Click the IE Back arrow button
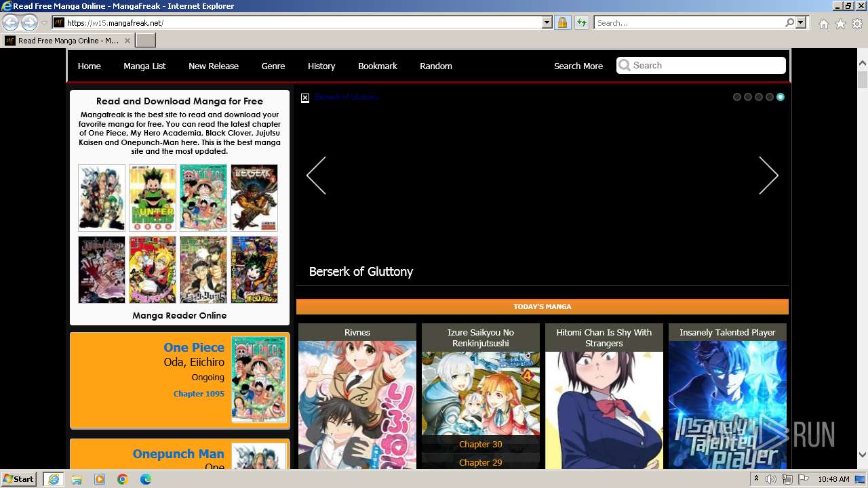868x488 pixels. 10,22
